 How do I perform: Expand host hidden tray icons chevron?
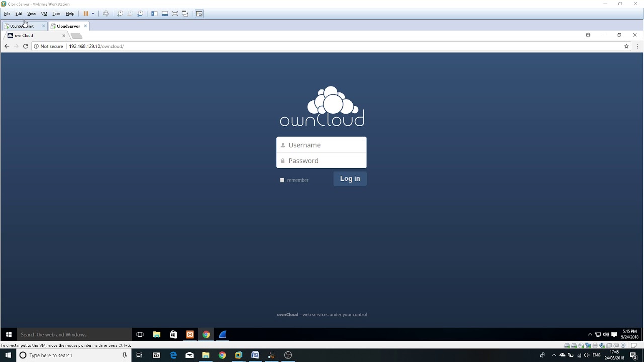pyautogui.click(x=554, y=355)
